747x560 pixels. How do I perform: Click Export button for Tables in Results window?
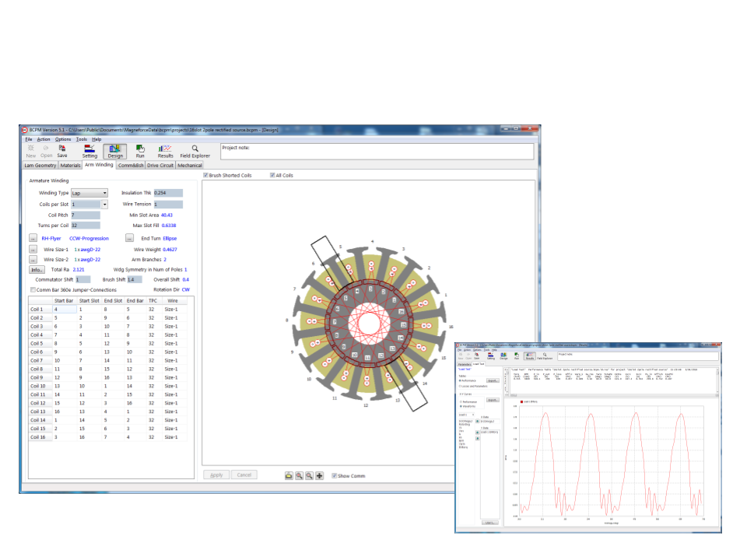(492, 380)
